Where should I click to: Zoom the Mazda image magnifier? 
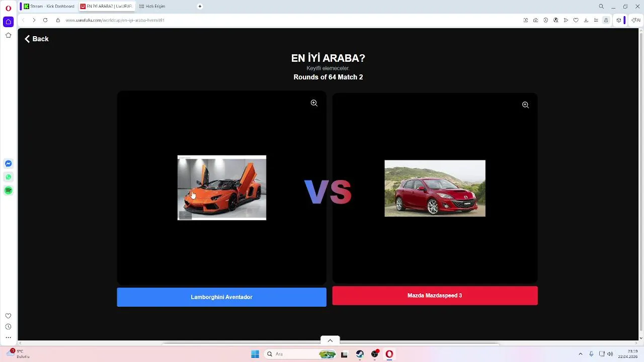pyautogui.click(x=525, y=105)
